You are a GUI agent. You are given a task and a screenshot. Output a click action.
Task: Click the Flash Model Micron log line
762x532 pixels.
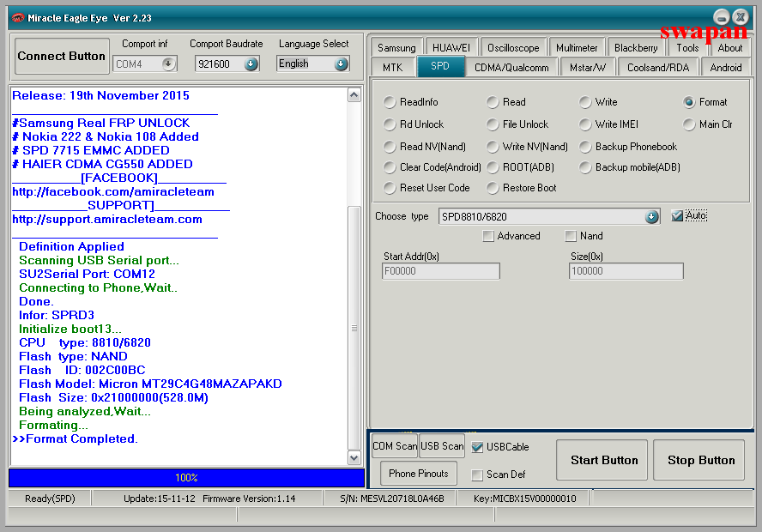pos(150,384)
